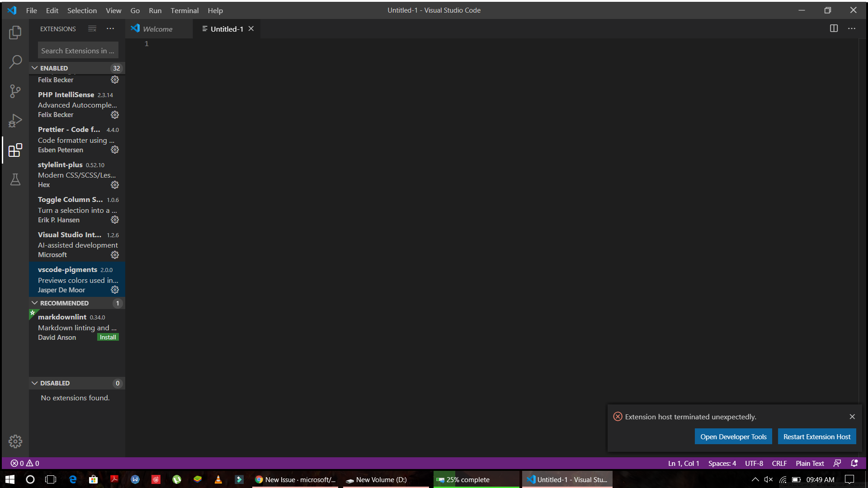
Task: Open settings gear for stylelint-plus extension
Action: click(x=115, y=185)
